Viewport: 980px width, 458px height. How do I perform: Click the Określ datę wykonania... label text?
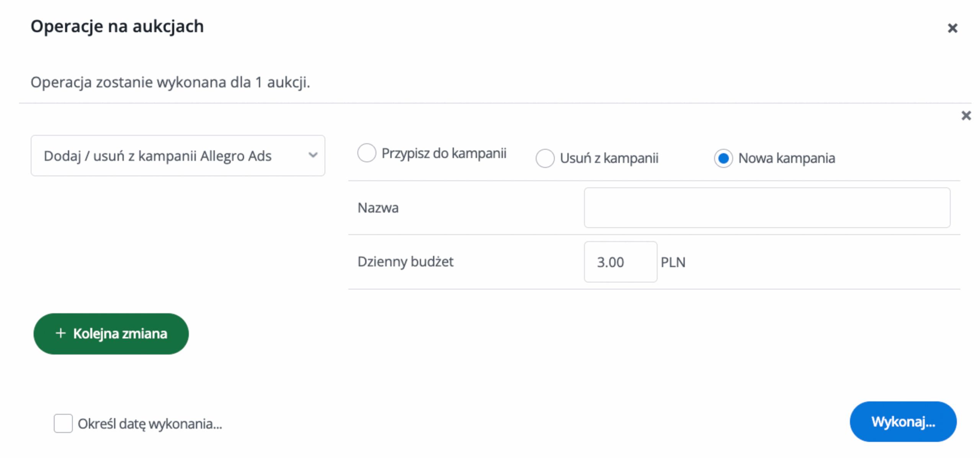150,424
